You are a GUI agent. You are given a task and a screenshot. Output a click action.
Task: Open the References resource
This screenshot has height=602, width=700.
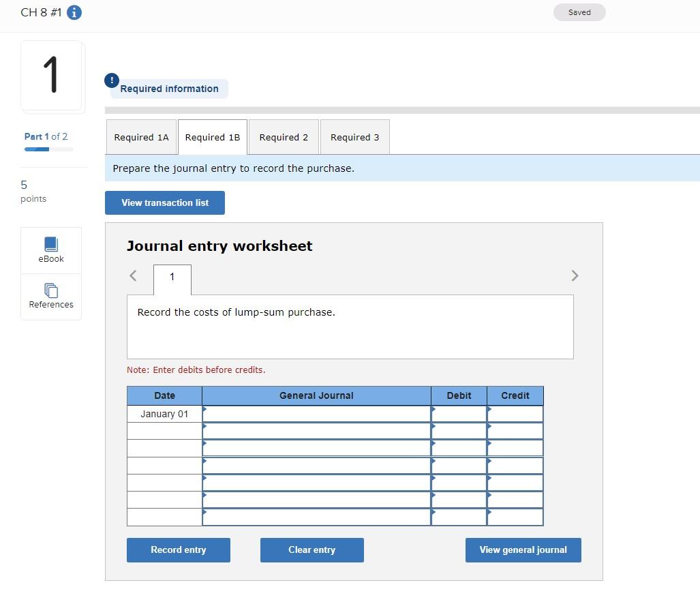click(51, 297)
